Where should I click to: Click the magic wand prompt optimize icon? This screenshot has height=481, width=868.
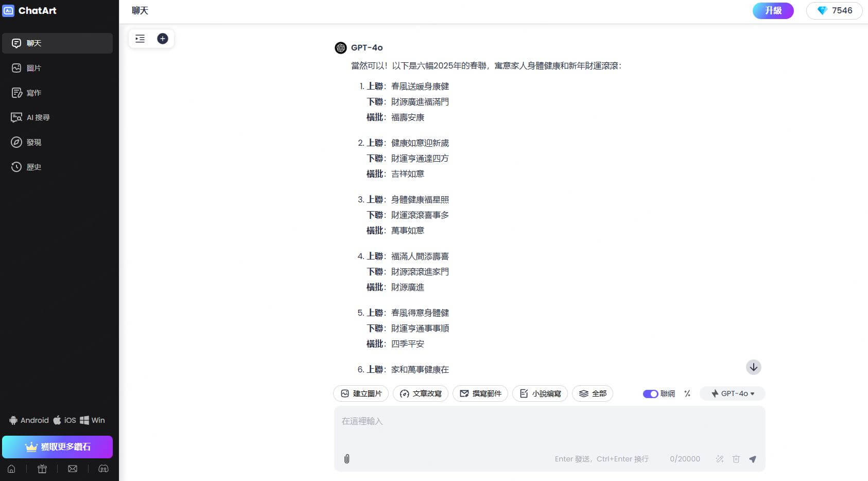(x=720, y=459)
